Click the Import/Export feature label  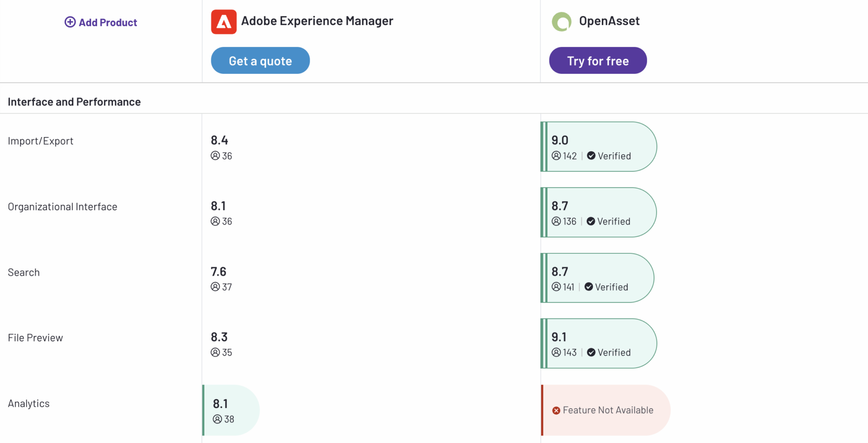click(x=40, y=141)
